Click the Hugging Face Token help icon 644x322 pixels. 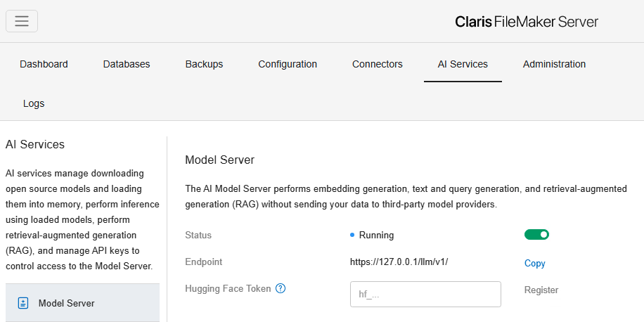tap(281, 288)
